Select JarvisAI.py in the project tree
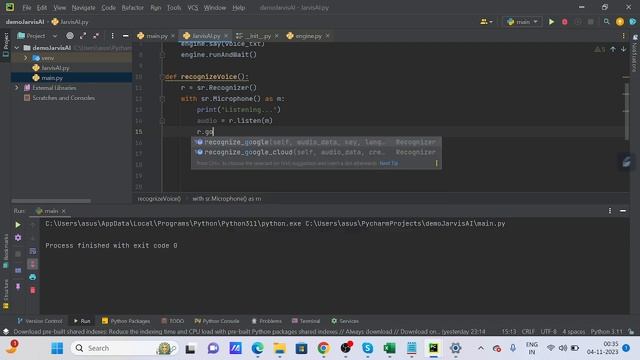 55,68
